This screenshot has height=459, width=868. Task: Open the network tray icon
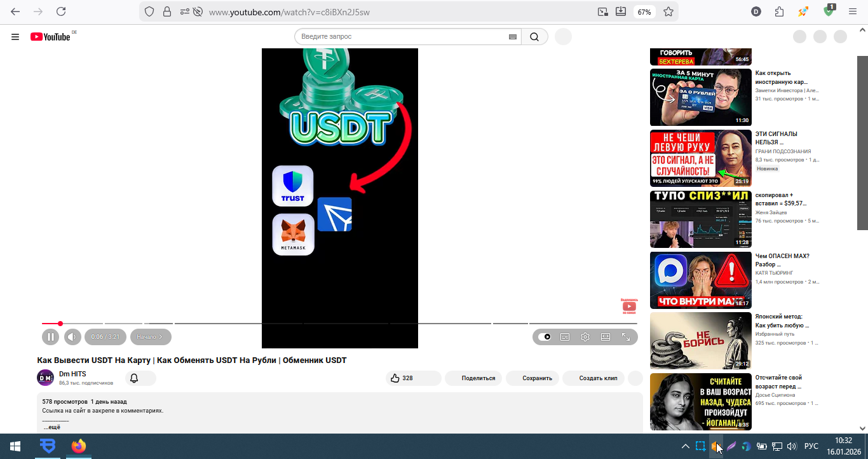tap(776, 446)
